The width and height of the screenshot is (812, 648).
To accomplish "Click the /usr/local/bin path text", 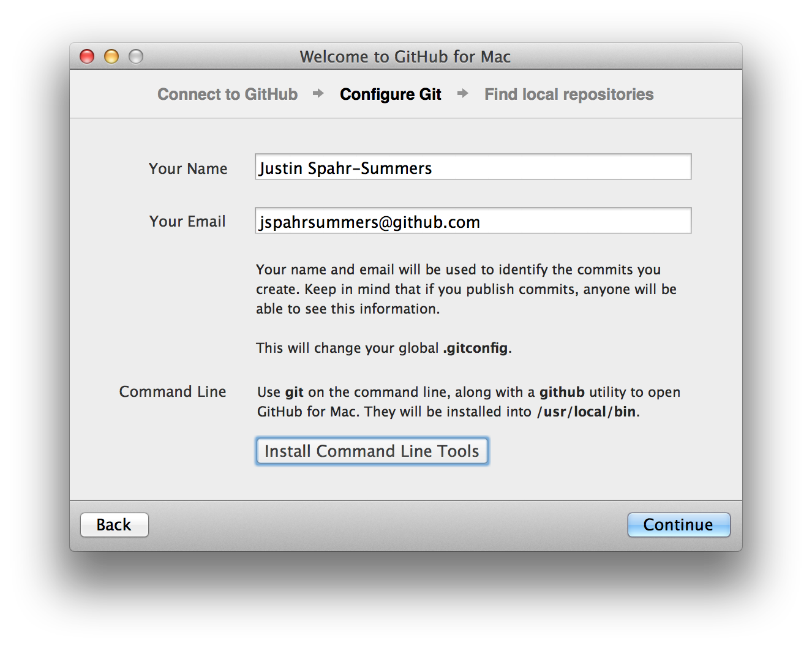I will 587,412.
